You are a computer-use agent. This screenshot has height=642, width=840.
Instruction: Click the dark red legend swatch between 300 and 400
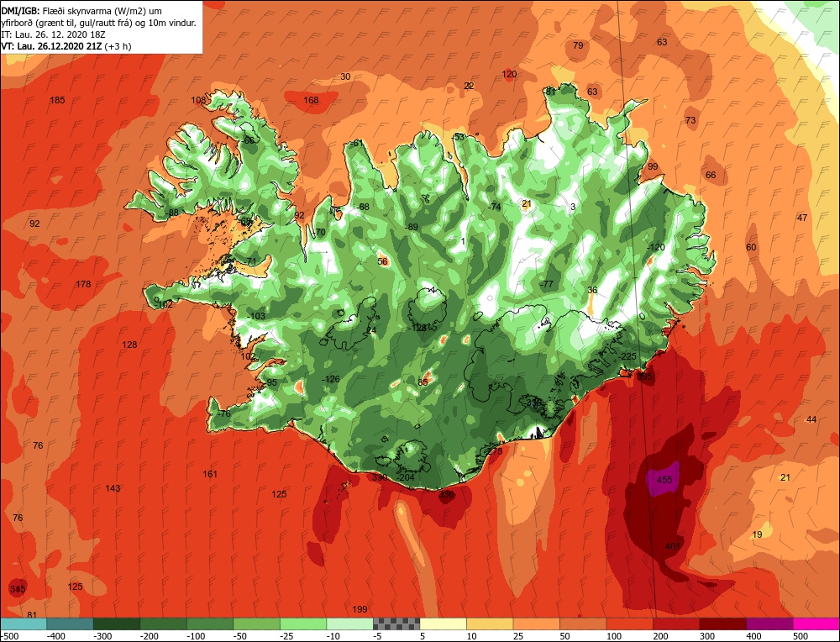(723, 624)
